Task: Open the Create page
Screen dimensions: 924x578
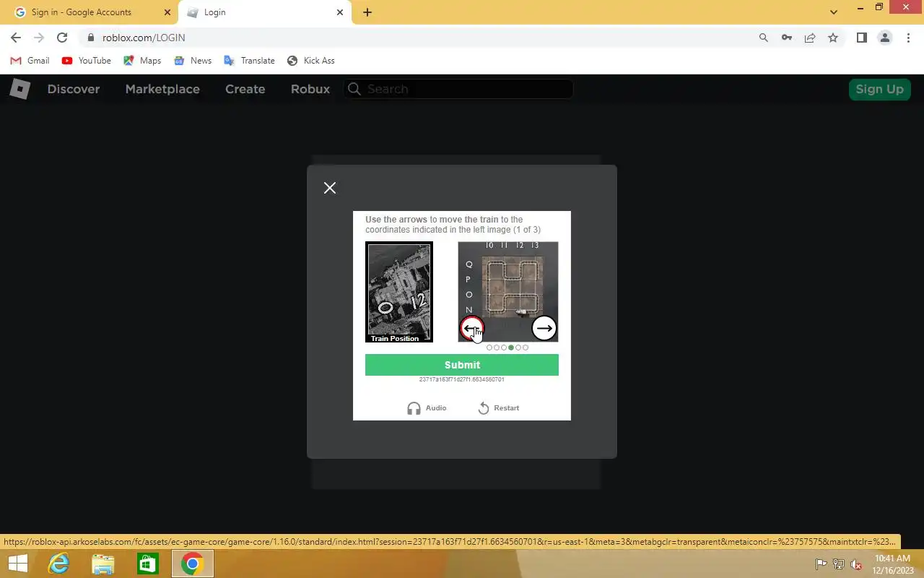Action: click(245, 89)
